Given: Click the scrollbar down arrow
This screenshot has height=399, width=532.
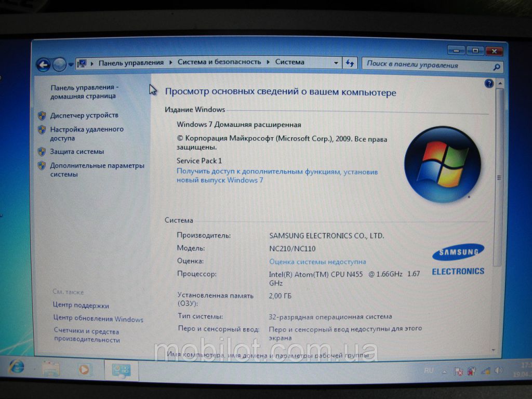Looking at the screenshot, I should (494, 350).
